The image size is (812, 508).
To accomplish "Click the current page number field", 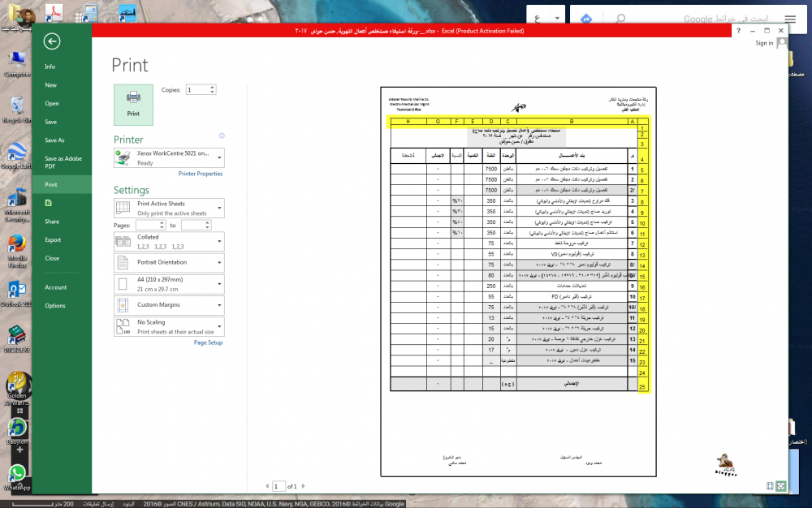I will click(279, 486).
